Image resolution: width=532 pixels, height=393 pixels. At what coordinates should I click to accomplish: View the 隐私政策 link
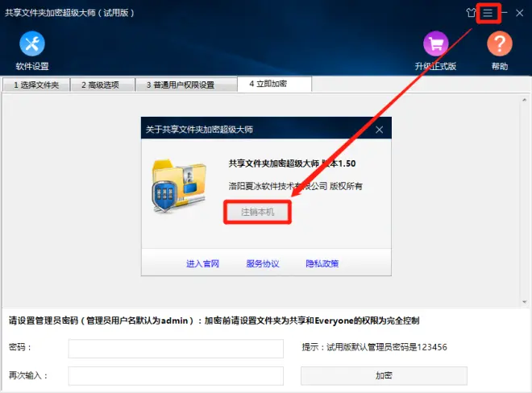[322, 263]
